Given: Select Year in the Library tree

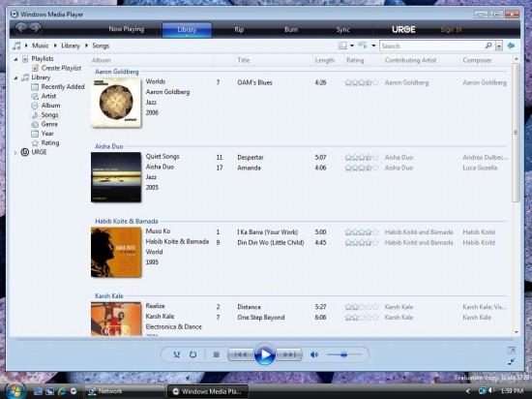Looking at the screenshot, I should click(47, 134).
